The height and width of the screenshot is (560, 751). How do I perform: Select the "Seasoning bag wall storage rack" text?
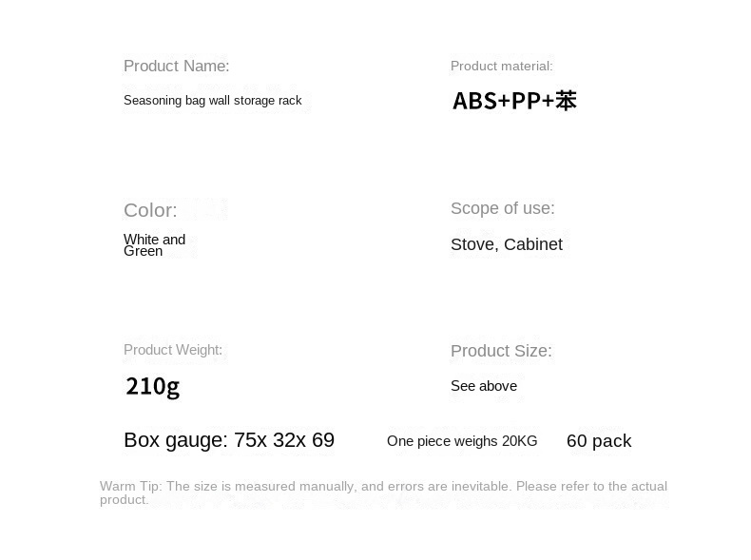point(212,101)
